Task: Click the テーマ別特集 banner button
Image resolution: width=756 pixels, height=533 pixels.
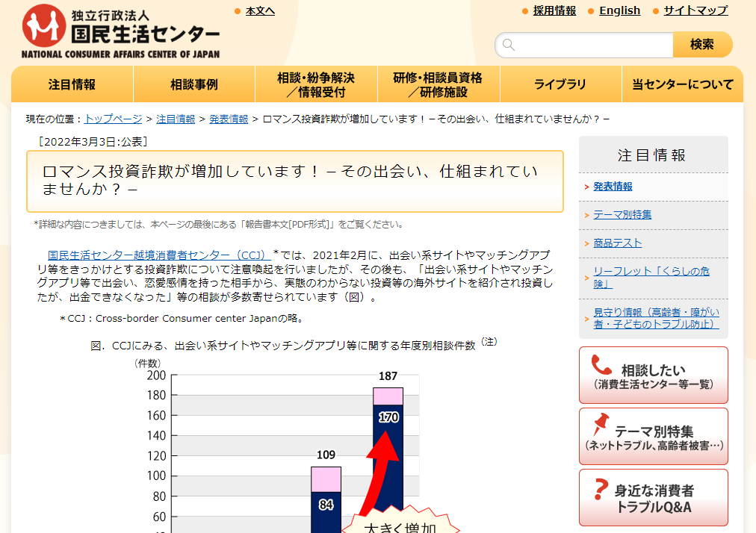Action: tap(654, 436)
